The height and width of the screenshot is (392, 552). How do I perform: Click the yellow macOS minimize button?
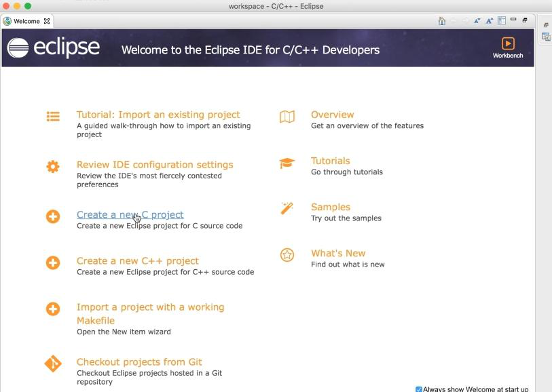[17, 6]
